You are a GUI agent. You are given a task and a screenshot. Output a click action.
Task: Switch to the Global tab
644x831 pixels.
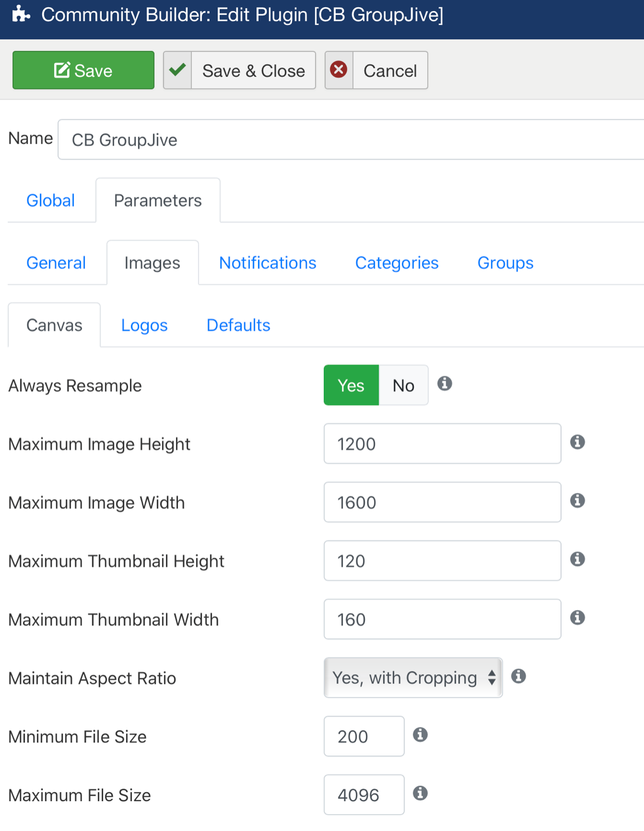[x=50, y=201]
